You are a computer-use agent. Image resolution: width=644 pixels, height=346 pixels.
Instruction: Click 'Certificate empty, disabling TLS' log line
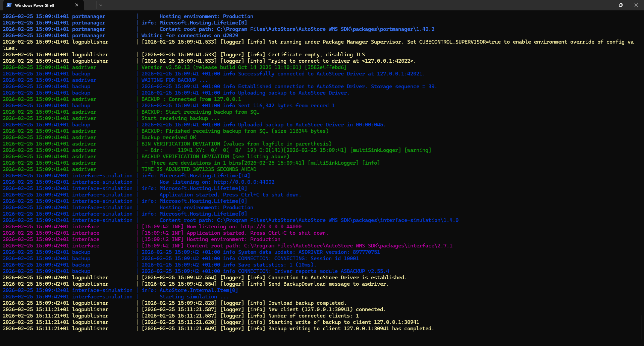[316, 55]
